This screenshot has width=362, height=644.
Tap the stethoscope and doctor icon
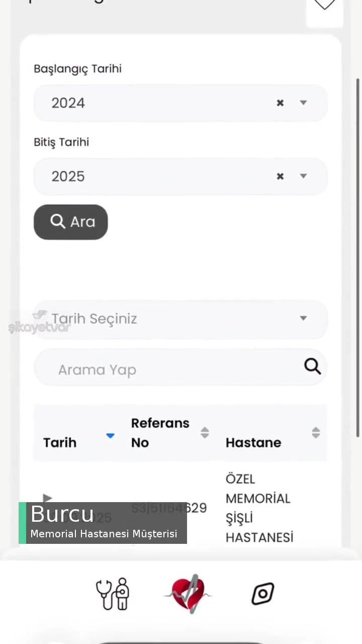click(113, 594)
